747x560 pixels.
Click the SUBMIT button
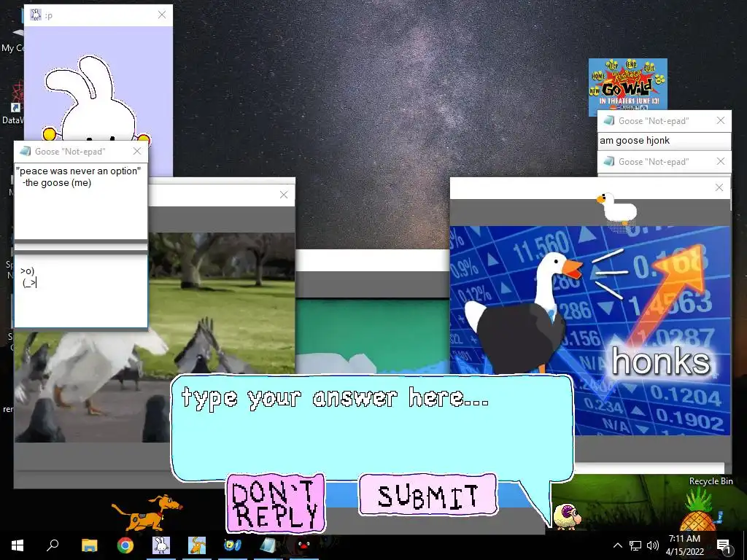(427, 495)
